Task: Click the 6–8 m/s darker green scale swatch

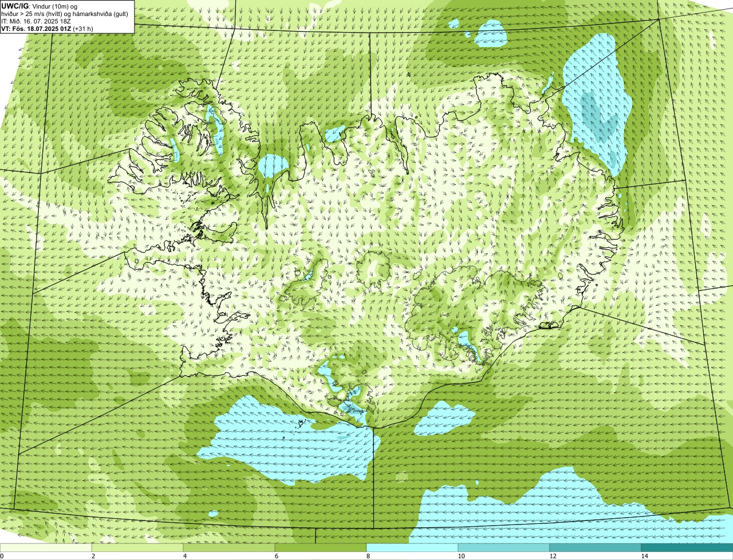Action: [321, 548]
